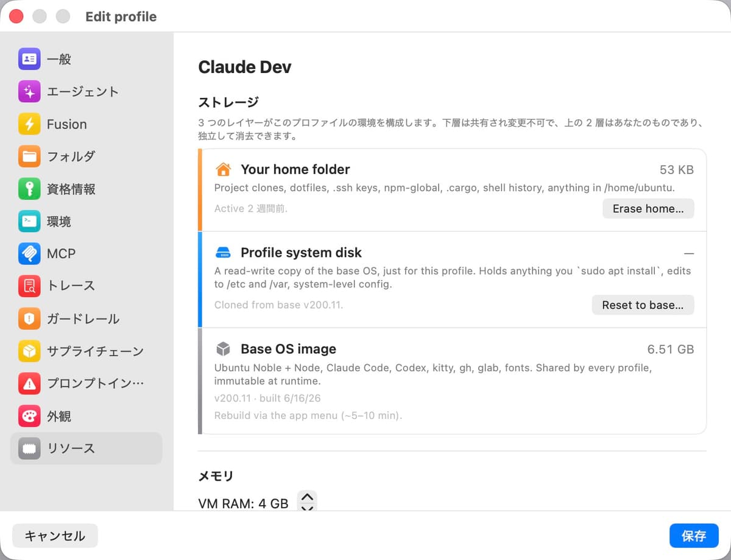Click the エージェント sparkle icon
This screenshot has height=560, width=731.
point(29,91)
